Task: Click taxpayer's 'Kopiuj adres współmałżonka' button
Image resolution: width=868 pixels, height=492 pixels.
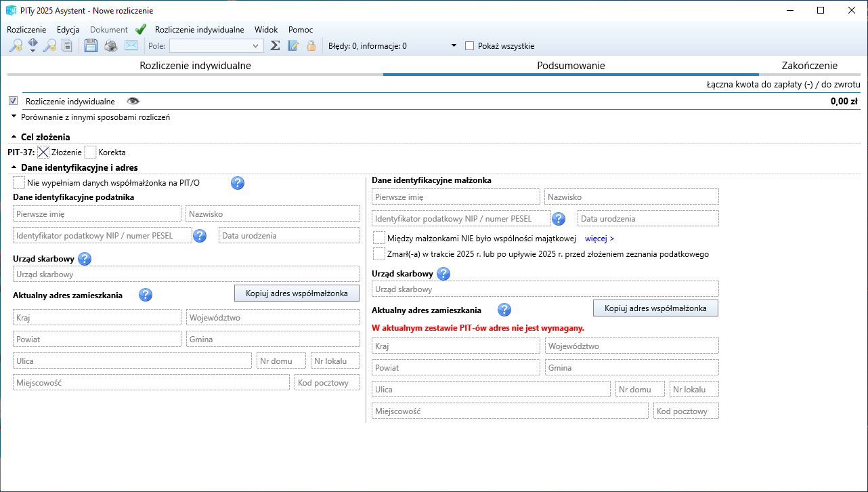Action: click(x=297, y=293)
